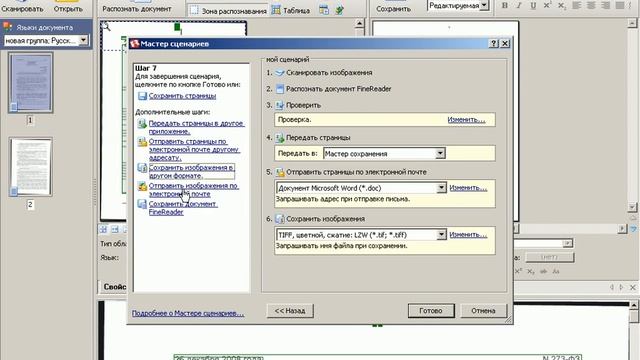Image resolution: width=640 pixels, height=360 pixels.
Task: Click toolbar icon right of Таблица
Action: coord(324,10)
